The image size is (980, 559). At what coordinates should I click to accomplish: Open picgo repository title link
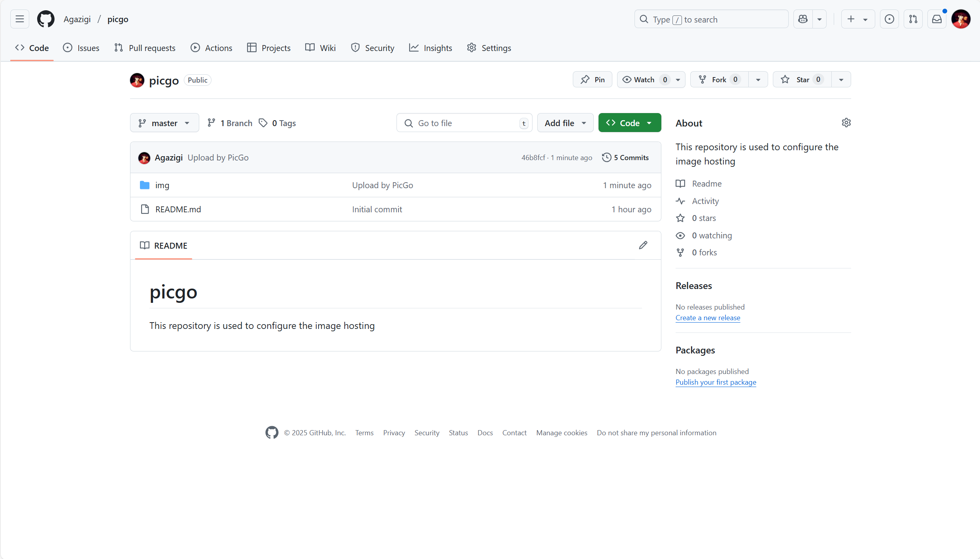pos(164,80)
